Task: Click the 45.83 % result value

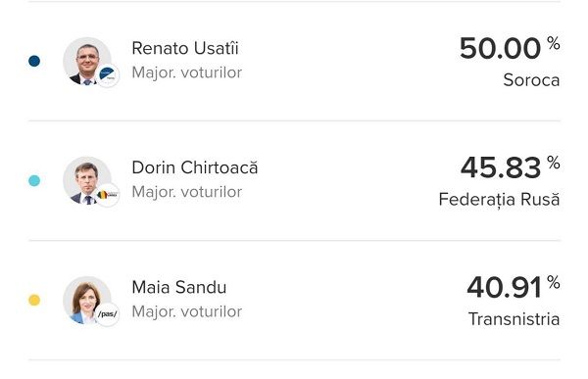Action: [510, 167]
